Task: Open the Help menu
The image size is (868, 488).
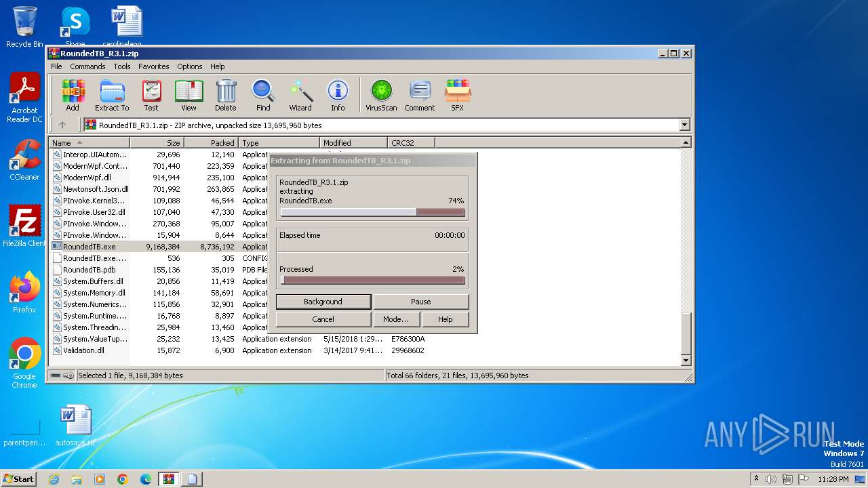Action: tap(217, 66)
